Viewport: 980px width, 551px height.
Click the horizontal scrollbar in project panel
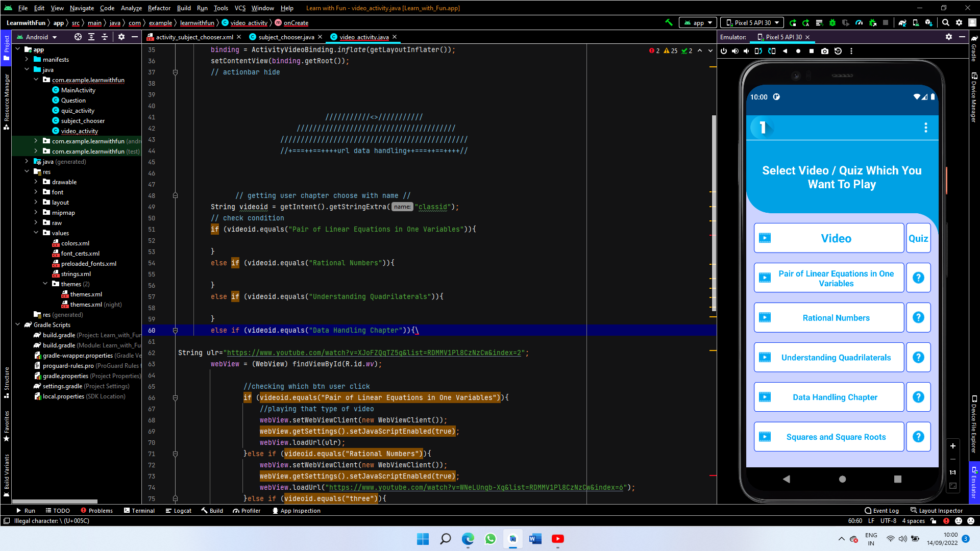click(x=55, y=502)
